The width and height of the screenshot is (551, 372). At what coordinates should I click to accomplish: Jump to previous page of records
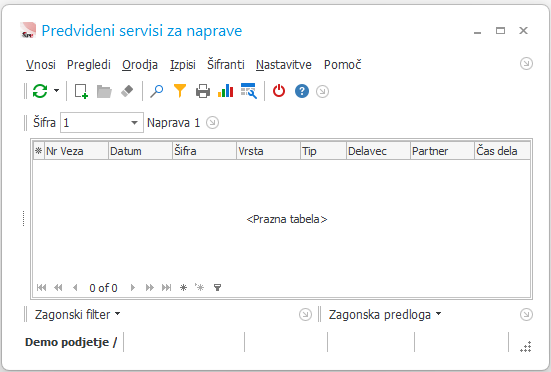click(x=58, y=288)
